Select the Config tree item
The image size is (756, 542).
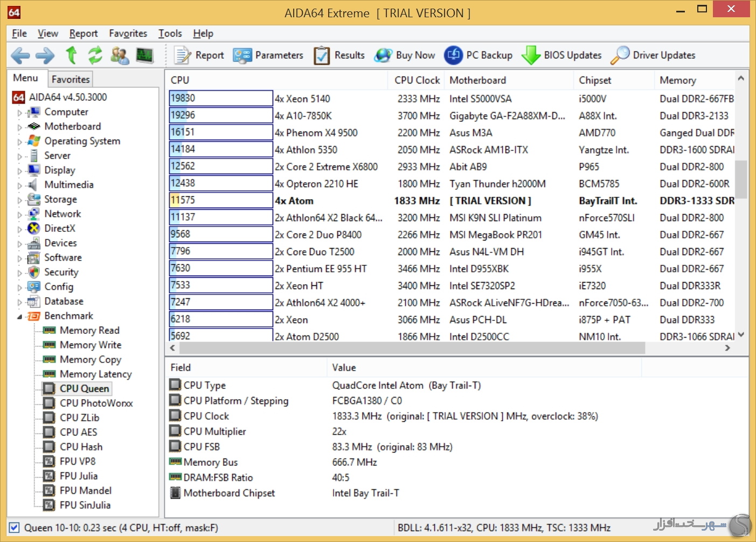coord(59,286)
